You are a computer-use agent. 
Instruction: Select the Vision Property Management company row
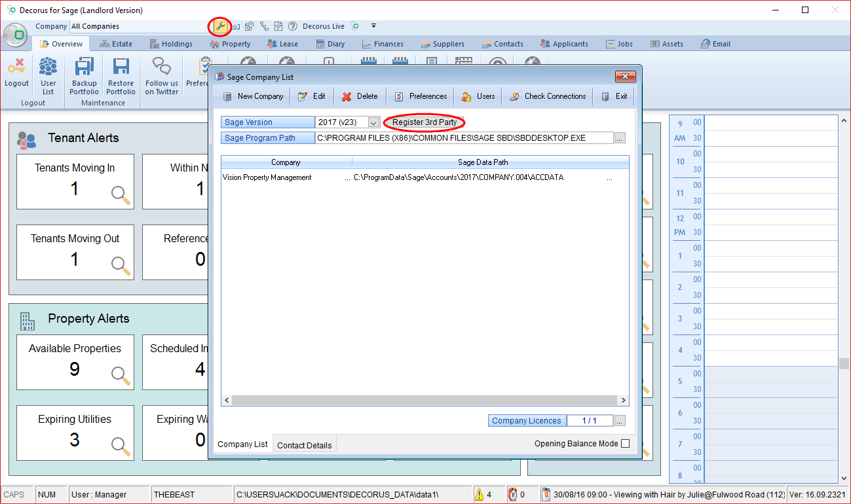pyautogui.click(x=425, y=177)
